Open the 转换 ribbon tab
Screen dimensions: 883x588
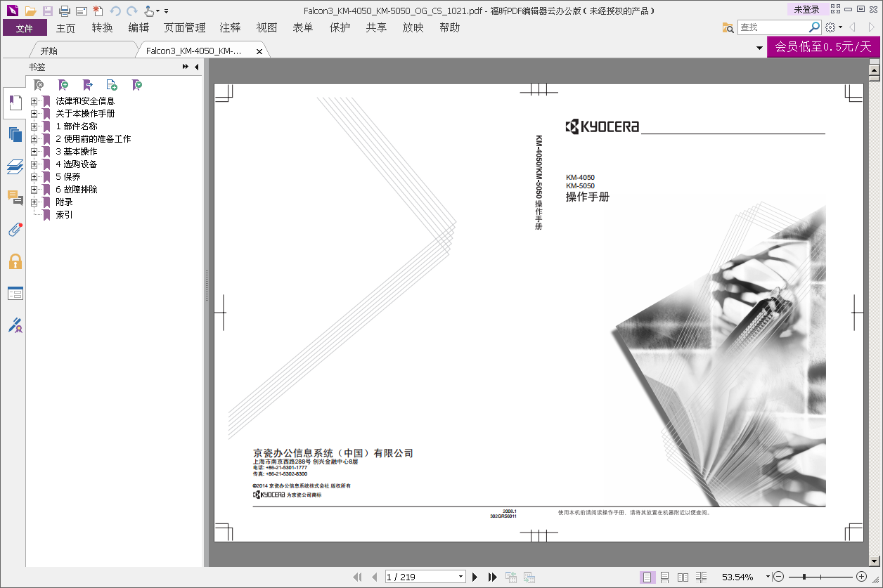click(x=102, y=27)
